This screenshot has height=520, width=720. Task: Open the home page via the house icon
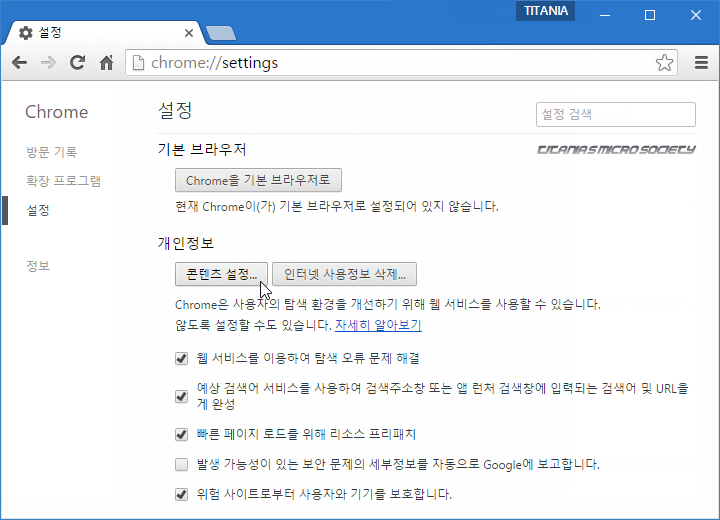click(107, 62)
